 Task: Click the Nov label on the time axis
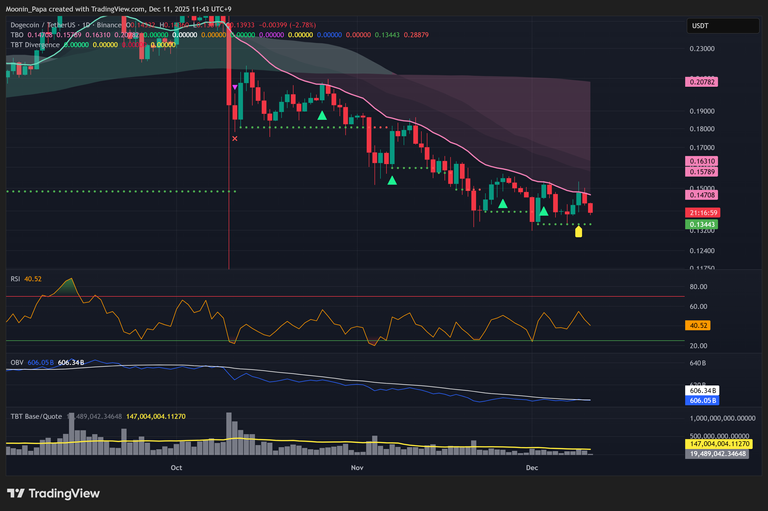click(x=354, y=467)
